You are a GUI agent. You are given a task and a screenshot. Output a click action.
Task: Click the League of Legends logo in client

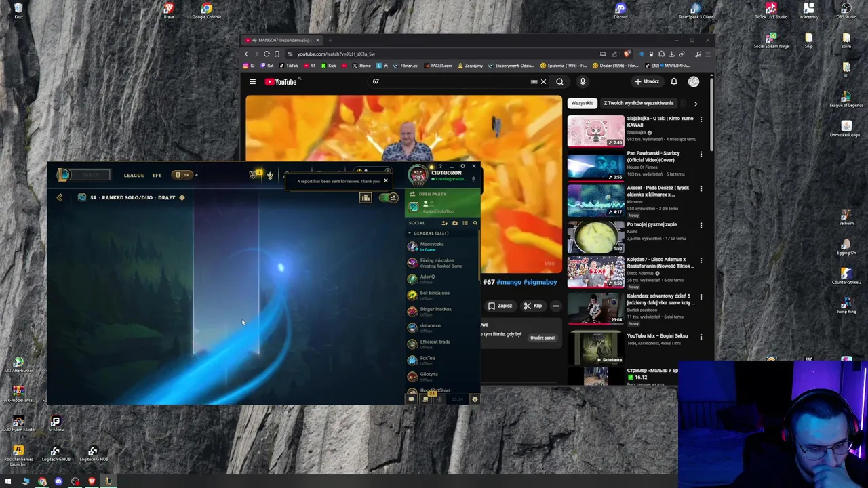[x=63, y=175]
